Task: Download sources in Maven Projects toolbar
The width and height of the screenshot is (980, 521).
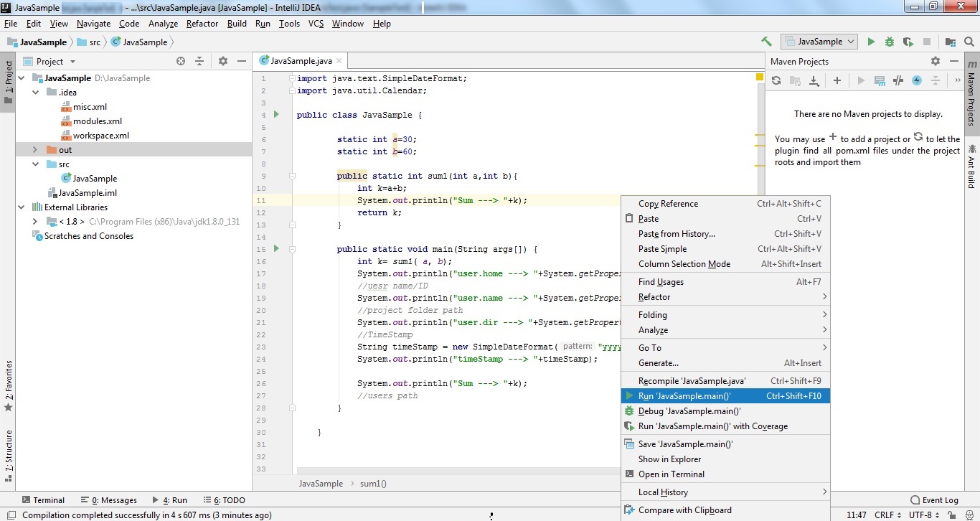Action: [x=814, y=80]
